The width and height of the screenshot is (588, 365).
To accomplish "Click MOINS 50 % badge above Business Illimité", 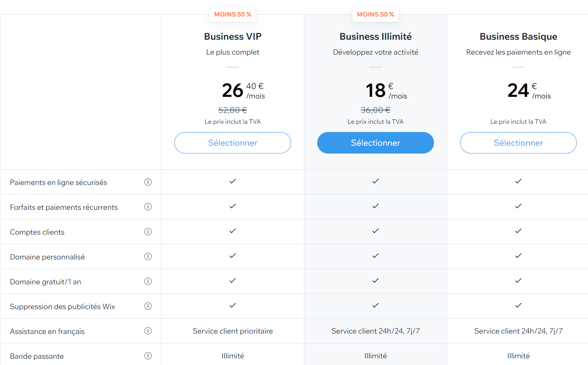I will pyautogui.click(x=376, y=14).
